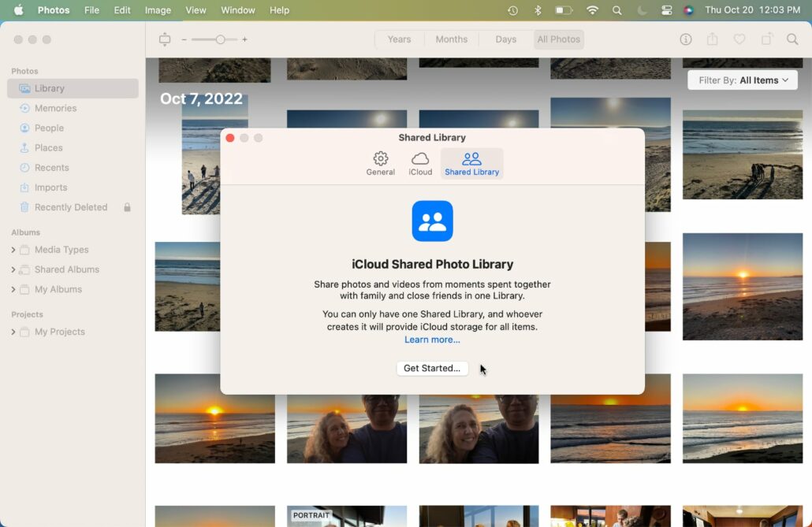The image size is (812, 527).
Task: Expand the Shared Albums section
Action: [13, 270]
